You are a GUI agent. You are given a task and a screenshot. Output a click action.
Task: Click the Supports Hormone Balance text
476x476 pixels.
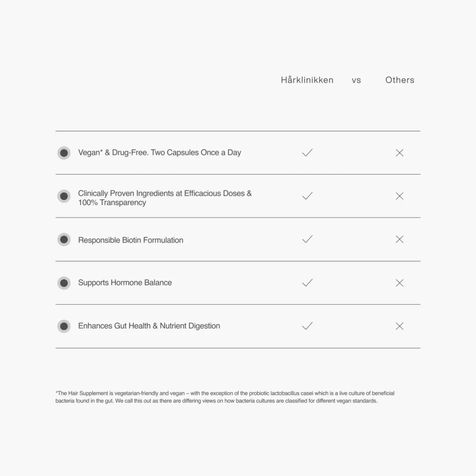tap(125, 283)
